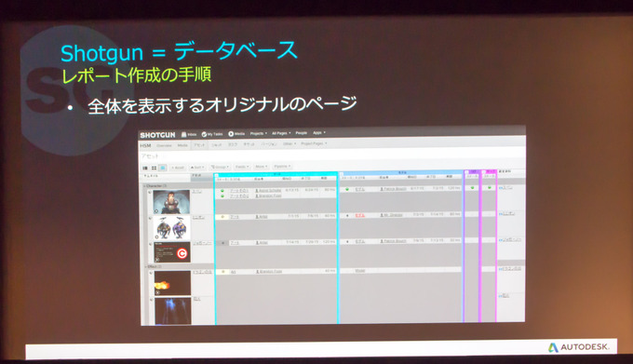Select the タスク tab
Image resolution: width=633 pixels, height=364 pixels.
tap(233, 144)
